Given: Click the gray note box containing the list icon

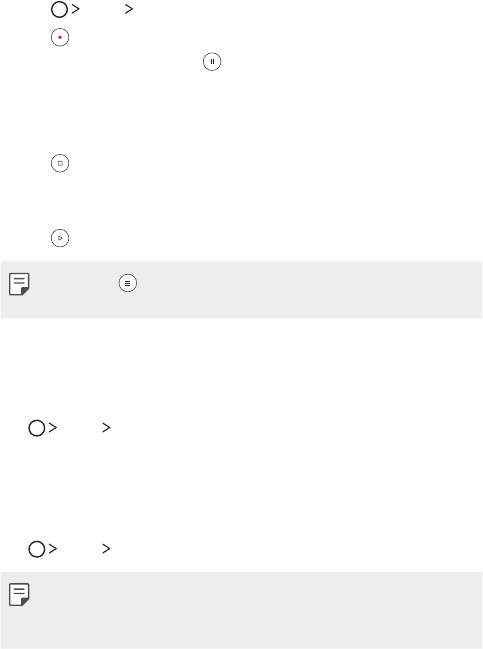Looking at the screenshot, I should pyautogui.click(x=241, y=290).
